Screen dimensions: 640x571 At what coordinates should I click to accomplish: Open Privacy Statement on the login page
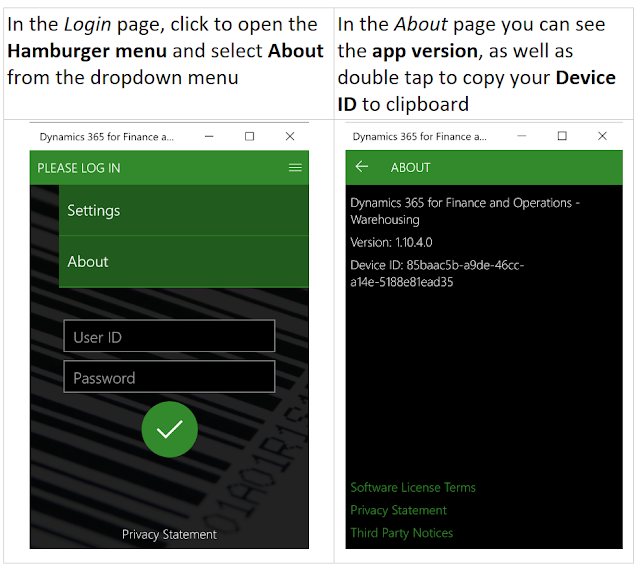tap(169, 534)
